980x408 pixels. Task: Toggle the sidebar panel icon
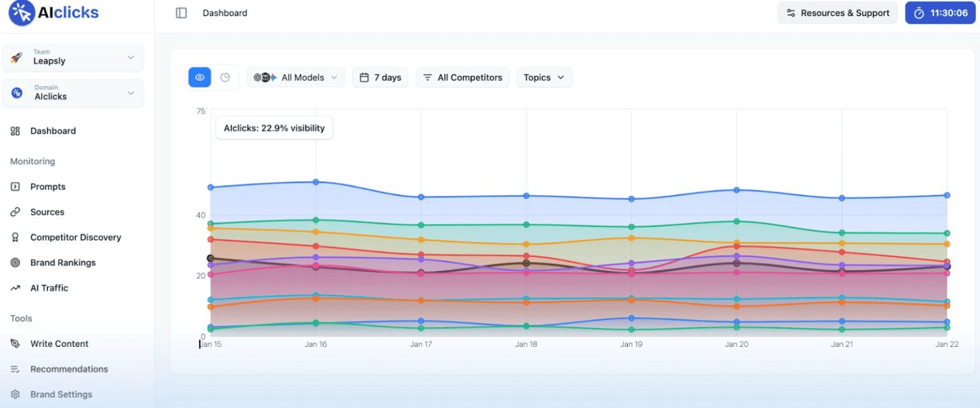[x=181, y=13]
